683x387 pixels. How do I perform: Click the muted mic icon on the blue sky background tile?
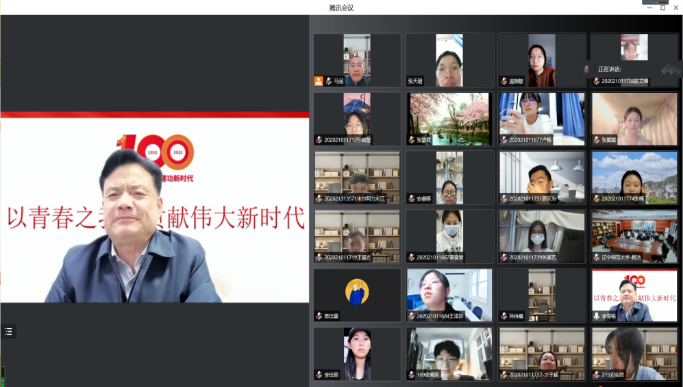point(597,199)
